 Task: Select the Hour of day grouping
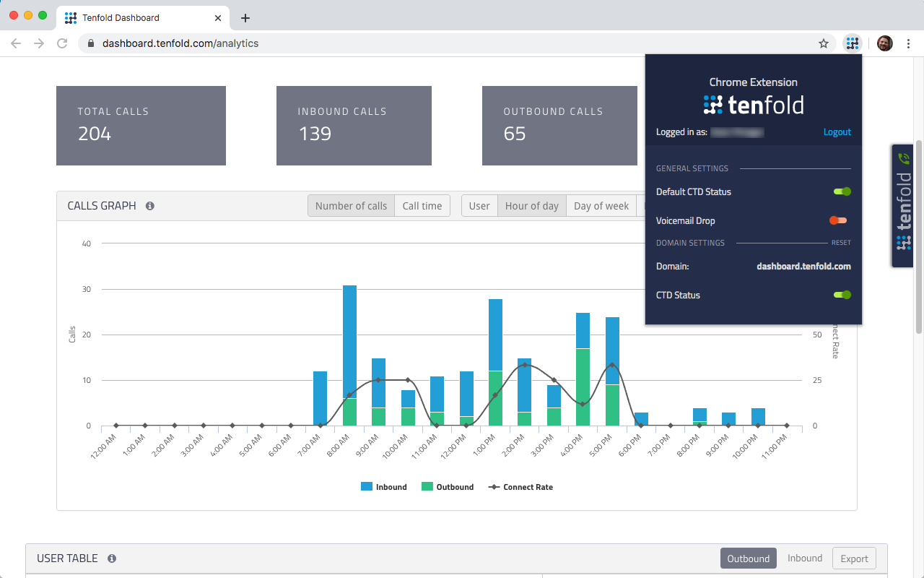[531, 206]
